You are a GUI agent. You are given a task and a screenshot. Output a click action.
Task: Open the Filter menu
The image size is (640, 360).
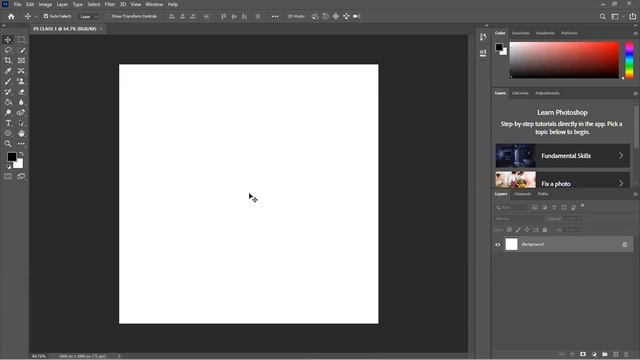click(110, 4)
